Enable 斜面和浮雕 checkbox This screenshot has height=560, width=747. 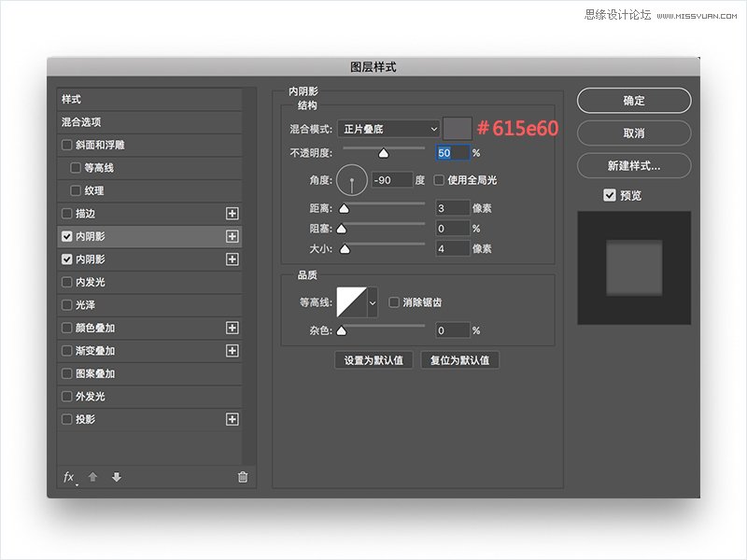[x=66, y=145]
